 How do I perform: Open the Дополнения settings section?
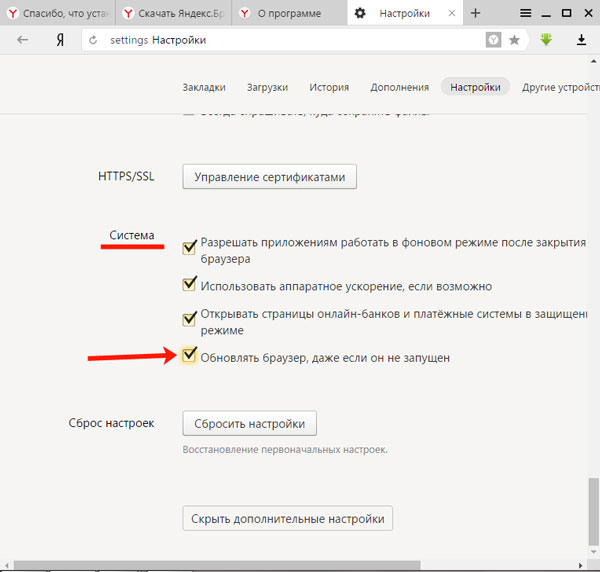tap(399, 87)
